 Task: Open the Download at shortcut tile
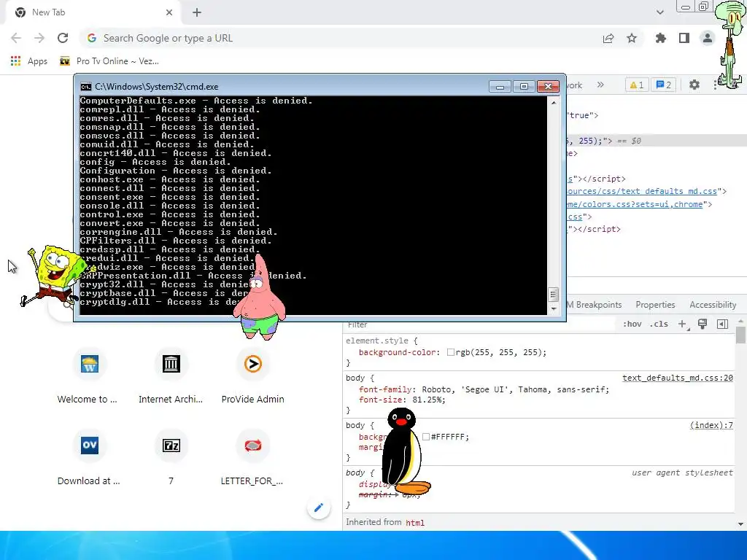[89, 458]
